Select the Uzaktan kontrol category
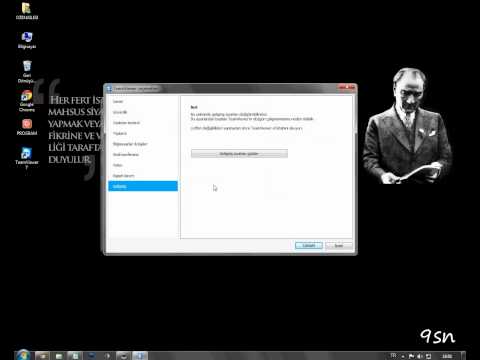Screen dimensions: 480x360 pos(143,123)
